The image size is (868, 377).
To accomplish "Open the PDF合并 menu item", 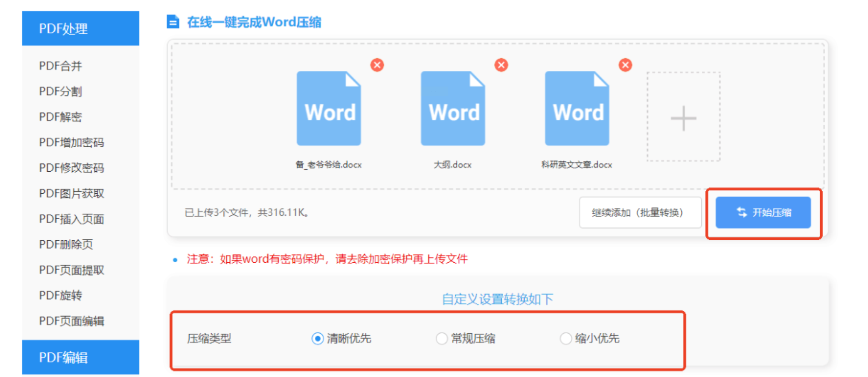I will click(60, 66).
